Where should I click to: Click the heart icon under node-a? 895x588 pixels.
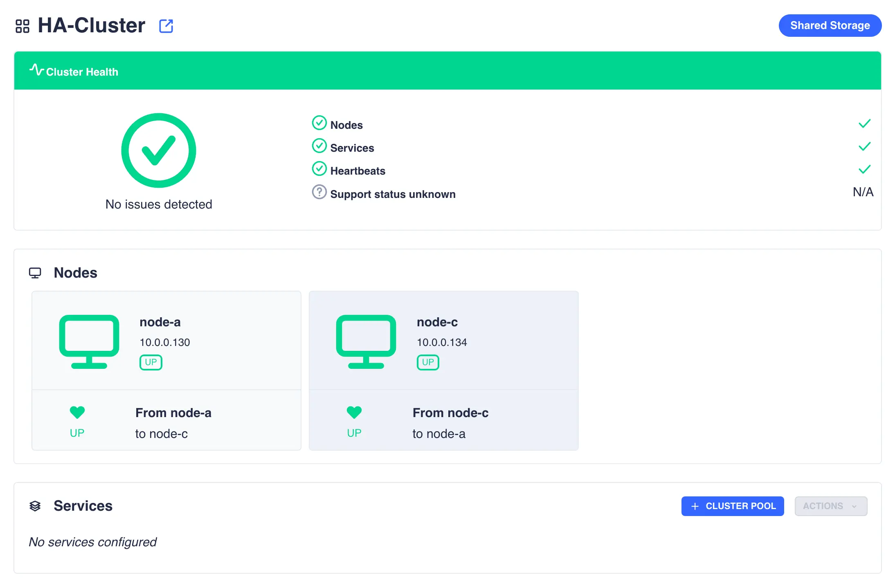coord(77,412)
